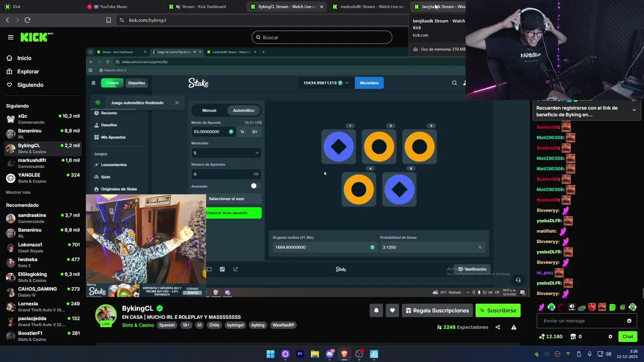
Task: Open Lokonazo1 recommended channel
Action: pyautogui.click(x=43, y=247)
